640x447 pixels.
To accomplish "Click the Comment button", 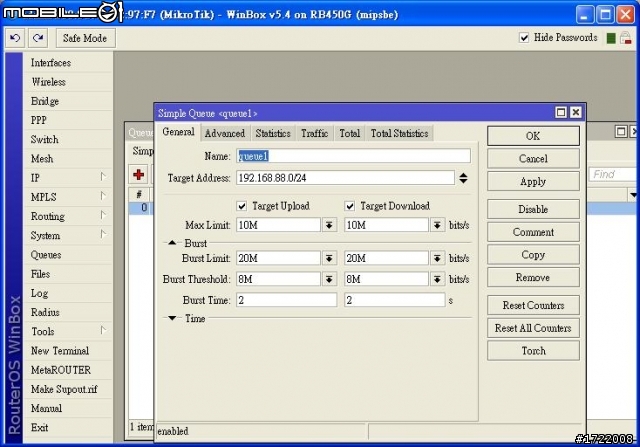I will (x=533, y=232).
